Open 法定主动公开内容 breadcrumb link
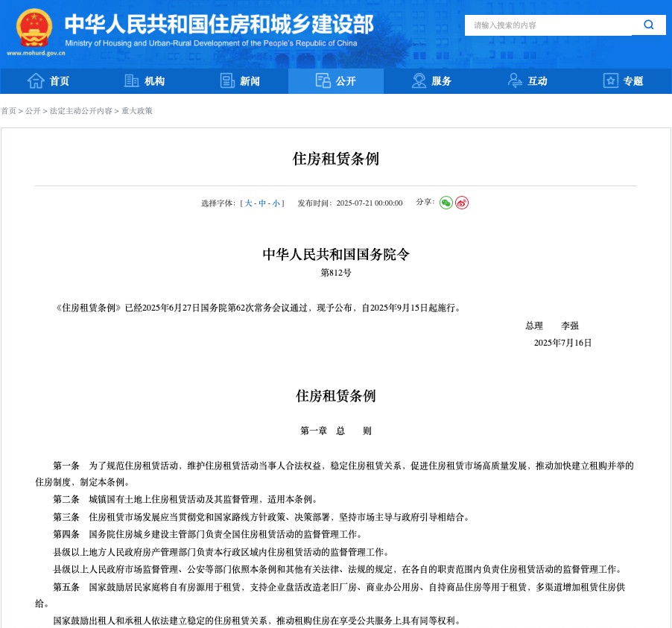This screenshot has width=672, height=628. click(81, 111)
